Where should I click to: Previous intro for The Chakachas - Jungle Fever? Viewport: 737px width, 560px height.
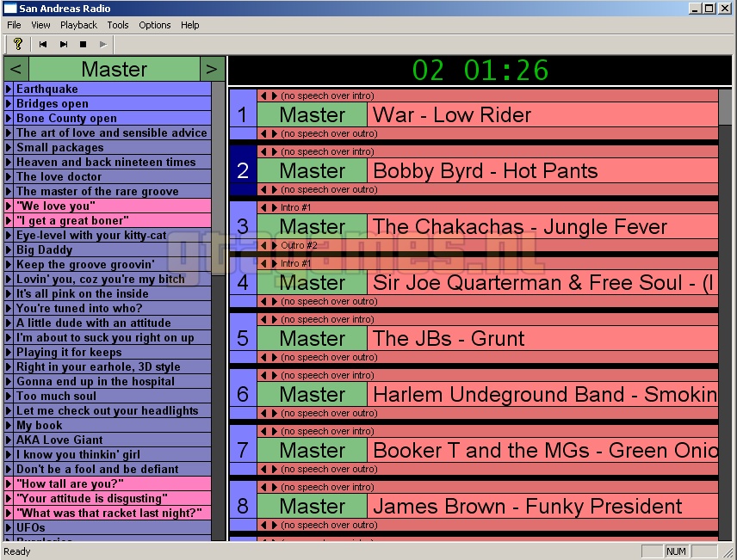click(263, 207)
